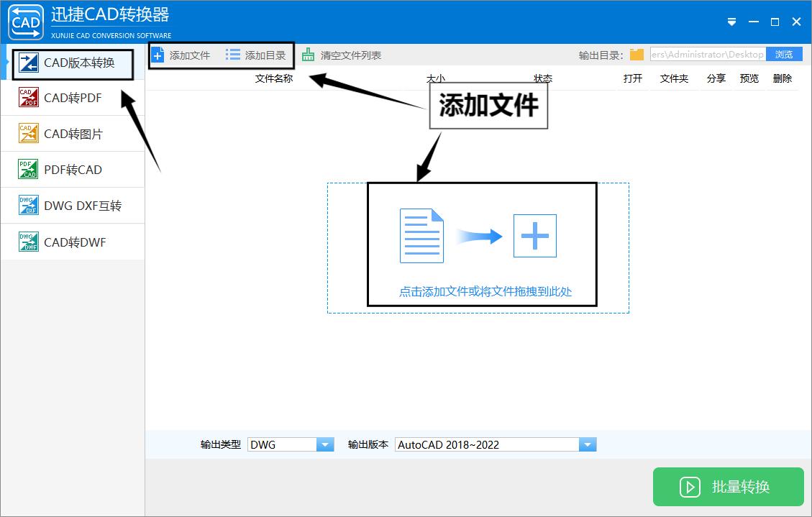This screenshot has width=812, height=517.
Task: Click the CAD转PDF red icon
Action: pyautogui.click(x=28, y=97)
